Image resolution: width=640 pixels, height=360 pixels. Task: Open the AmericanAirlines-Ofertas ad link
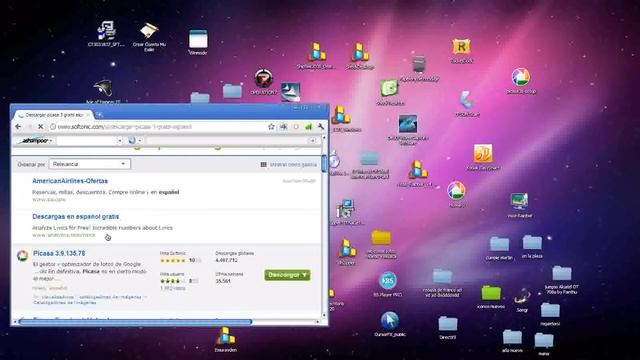tap(70, 181)
